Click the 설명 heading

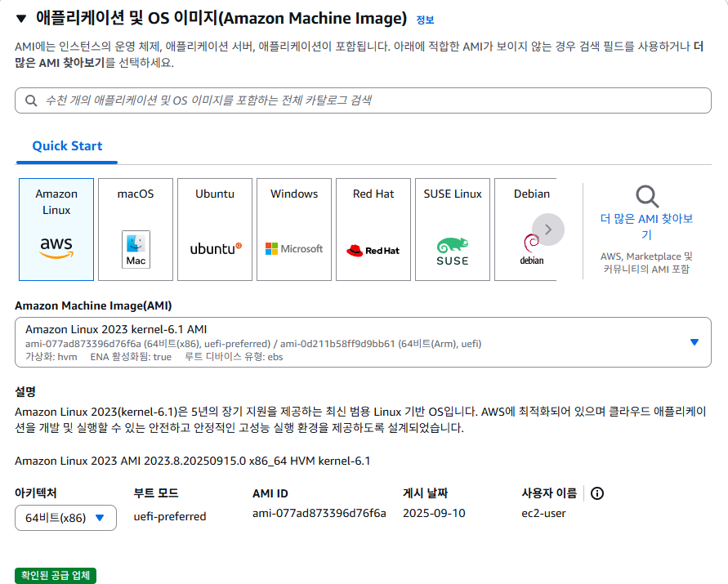point(25,391)
